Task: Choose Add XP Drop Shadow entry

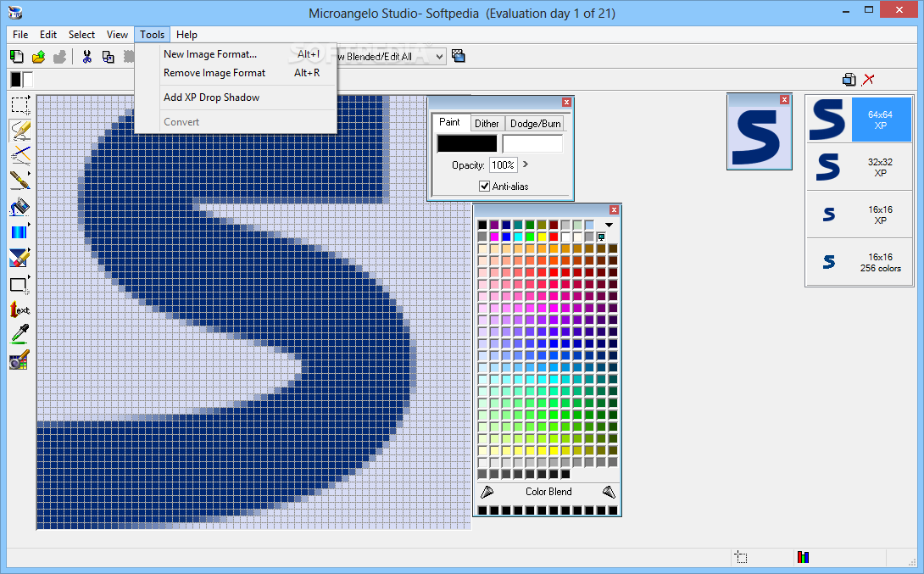Action: [x=236, y=98]
